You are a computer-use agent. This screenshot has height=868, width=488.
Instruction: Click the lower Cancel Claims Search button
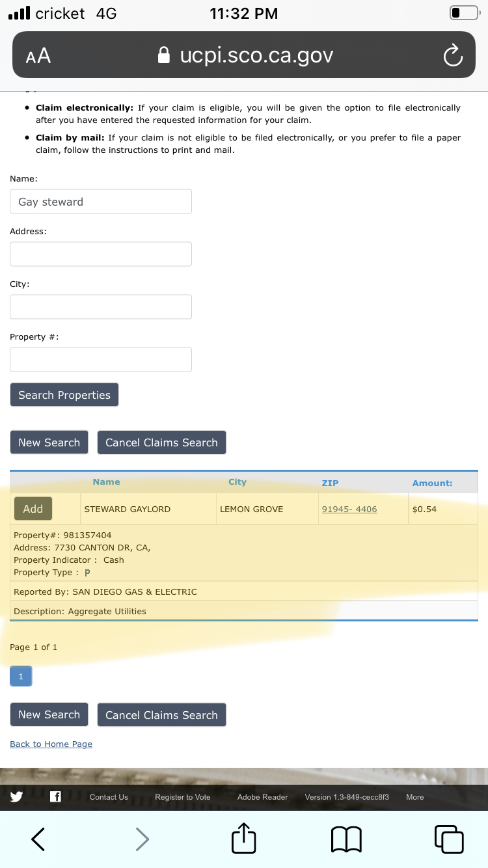click(x=161, y=714)
